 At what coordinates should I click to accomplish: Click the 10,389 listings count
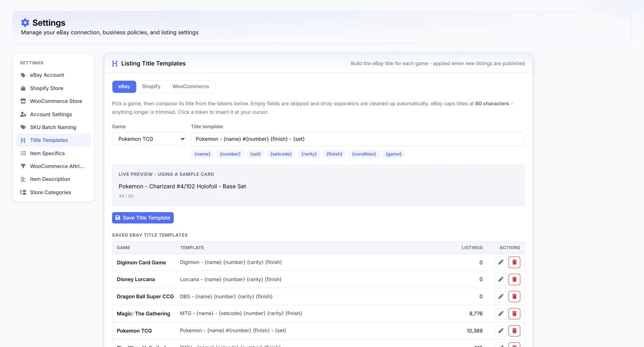click(475, 331)
